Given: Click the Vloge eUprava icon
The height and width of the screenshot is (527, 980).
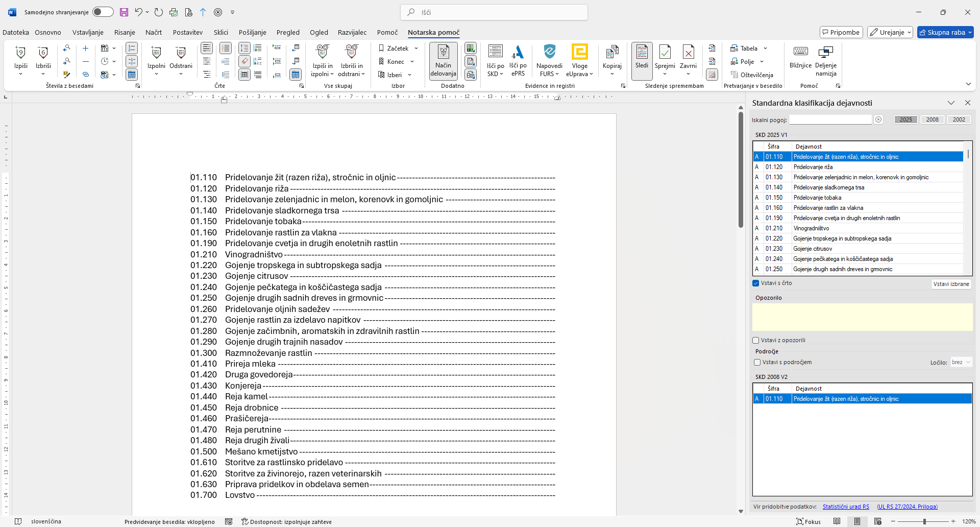Looking at the screenshot, I should (579, 53).
